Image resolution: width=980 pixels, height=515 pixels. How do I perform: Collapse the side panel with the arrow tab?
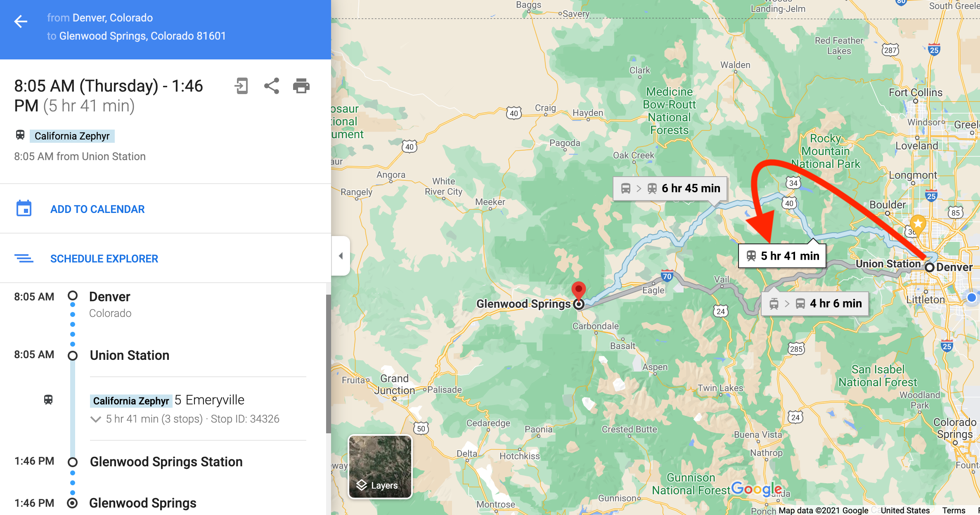[x=341, y=256]
